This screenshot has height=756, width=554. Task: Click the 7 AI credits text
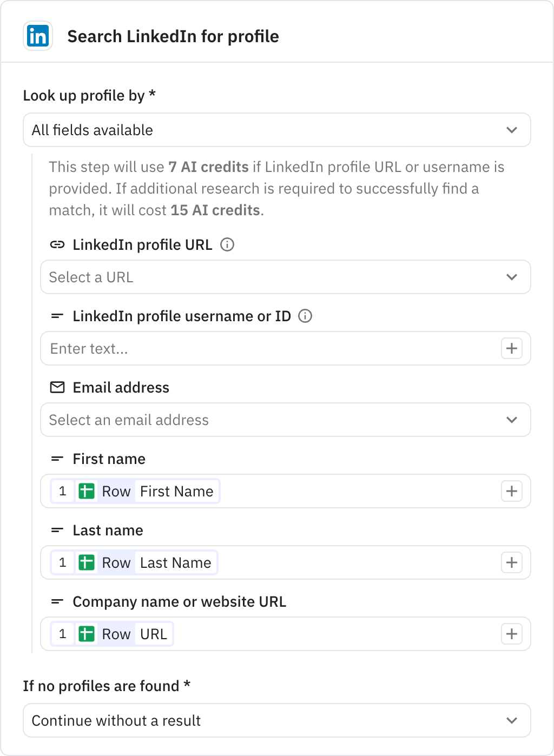(208, 167)
